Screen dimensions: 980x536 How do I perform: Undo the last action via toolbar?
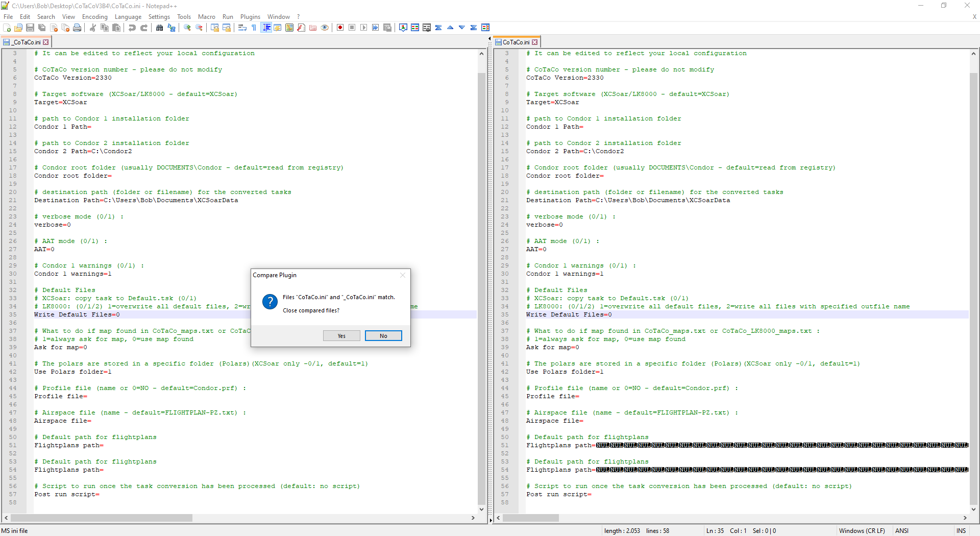pos(132,28)
